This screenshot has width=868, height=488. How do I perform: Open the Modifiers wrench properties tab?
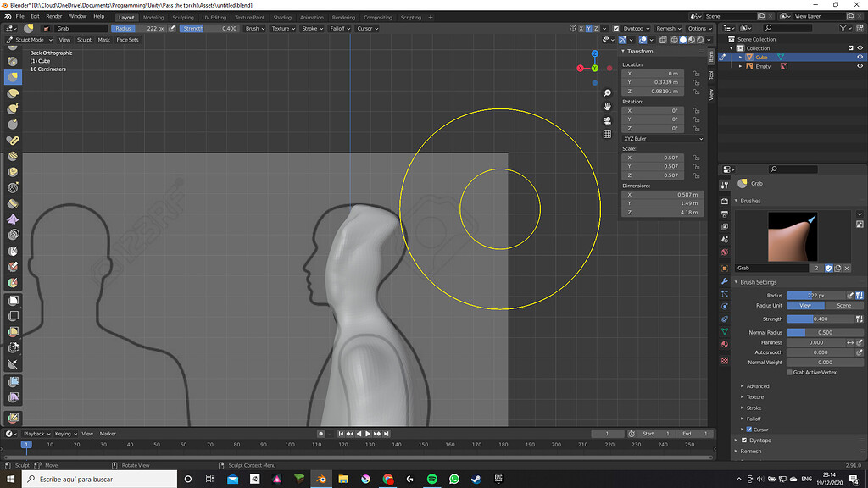(725, 281)
